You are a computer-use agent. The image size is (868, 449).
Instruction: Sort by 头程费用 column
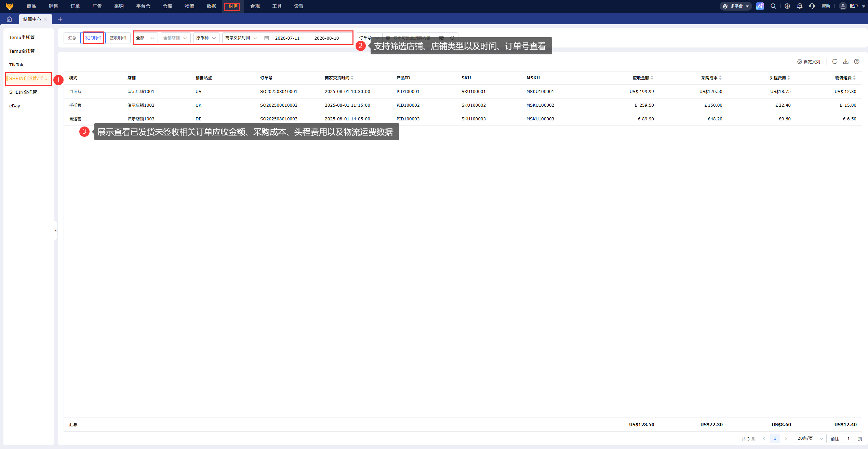pyautogui.click(x=789, y=78)
